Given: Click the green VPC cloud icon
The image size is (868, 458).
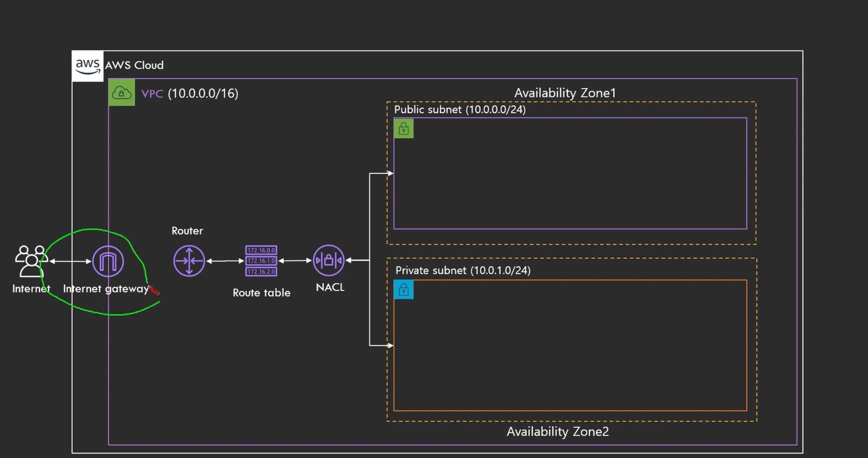Looking at the screenshot, I should click(122, 92).
